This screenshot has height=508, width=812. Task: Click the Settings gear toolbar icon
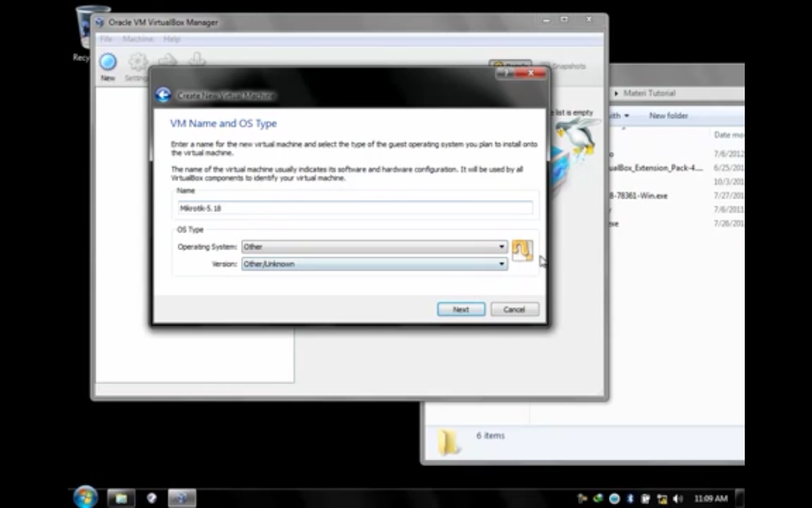pyautogui.click(x=138, y=62)
